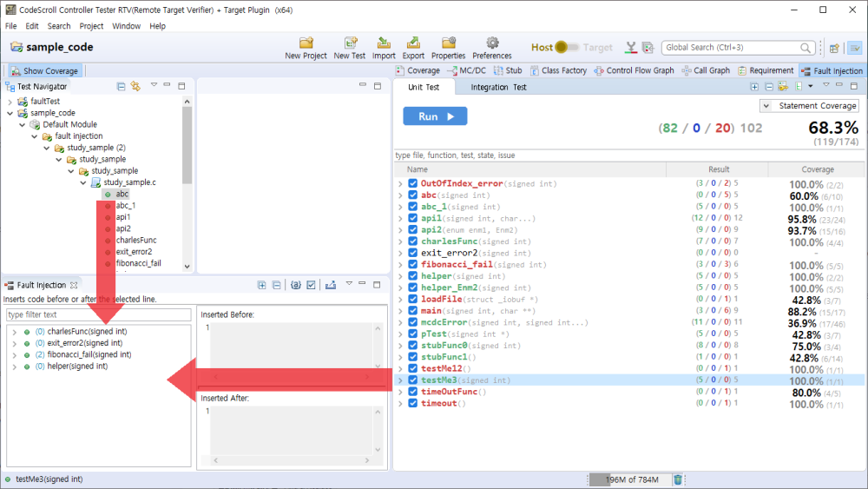
Task: Open the Statement Coverage dropdown
Action: tap(811, 106)
